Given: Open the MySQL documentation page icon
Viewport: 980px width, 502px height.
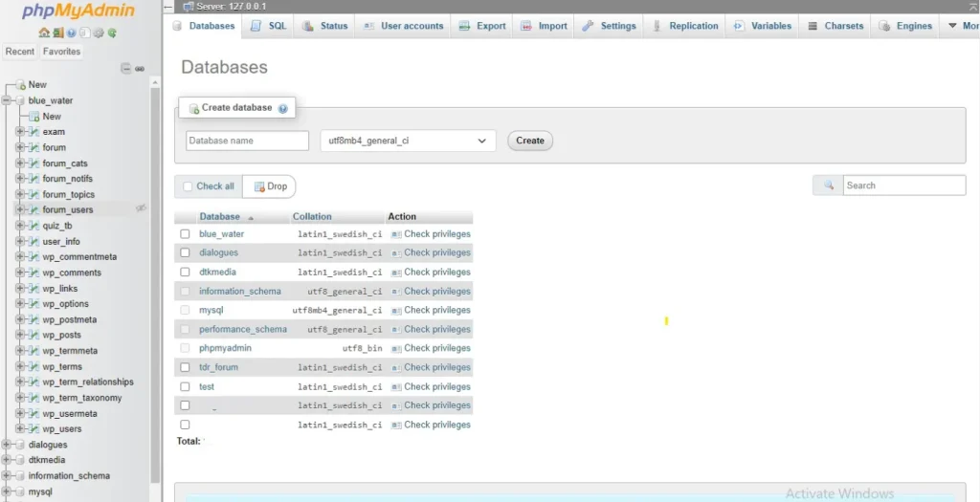Looking at the screenshot, I should coord(85,33).
